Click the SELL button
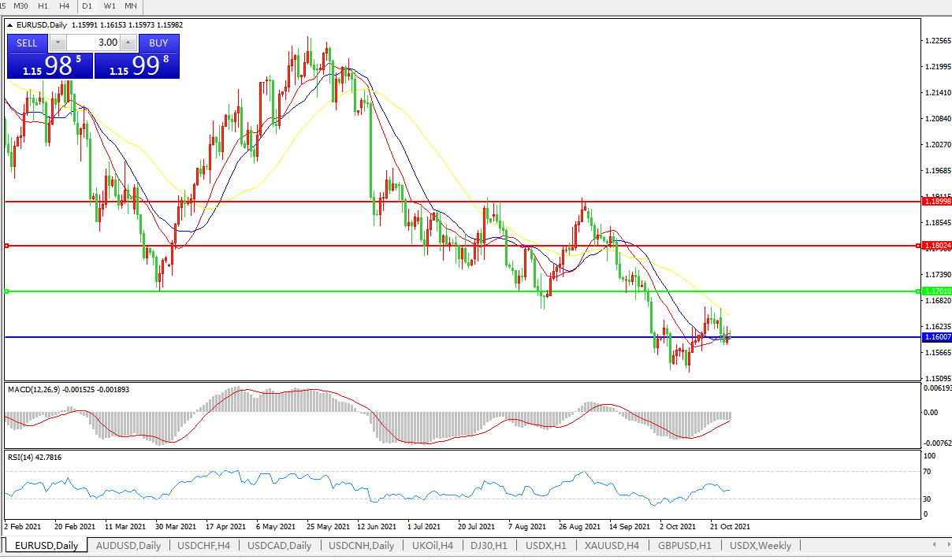Image resolution: width=952 pixels, height=560 pixels. coord(27,43)
